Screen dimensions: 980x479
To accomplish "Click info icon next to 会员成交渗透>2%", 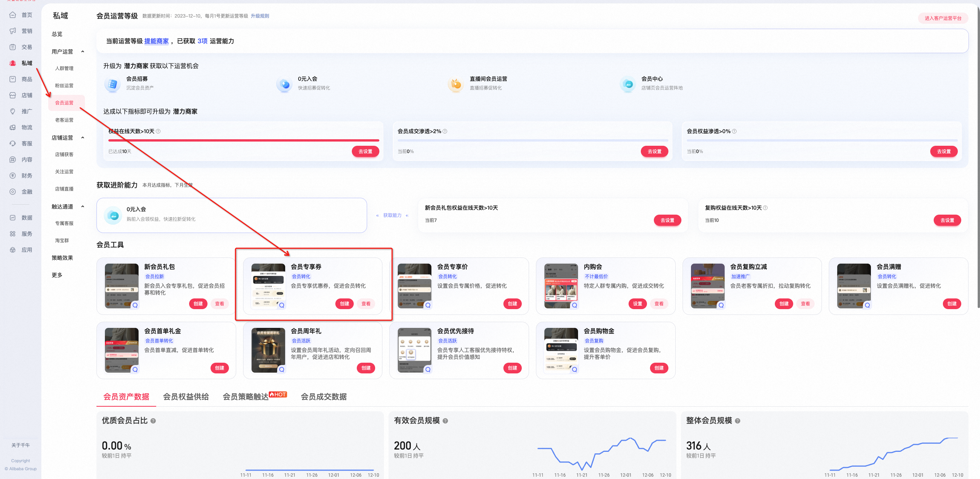I will 445,131.
